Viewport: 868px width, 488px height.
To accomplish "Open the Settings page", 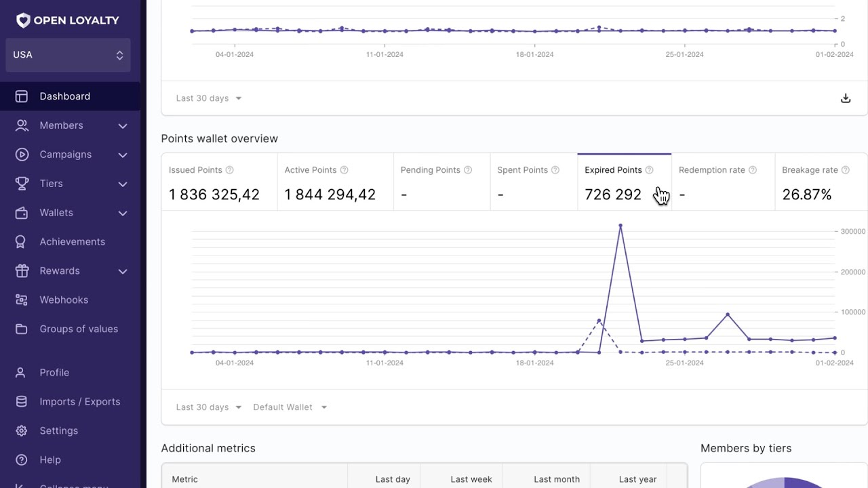I will point(70,431).
